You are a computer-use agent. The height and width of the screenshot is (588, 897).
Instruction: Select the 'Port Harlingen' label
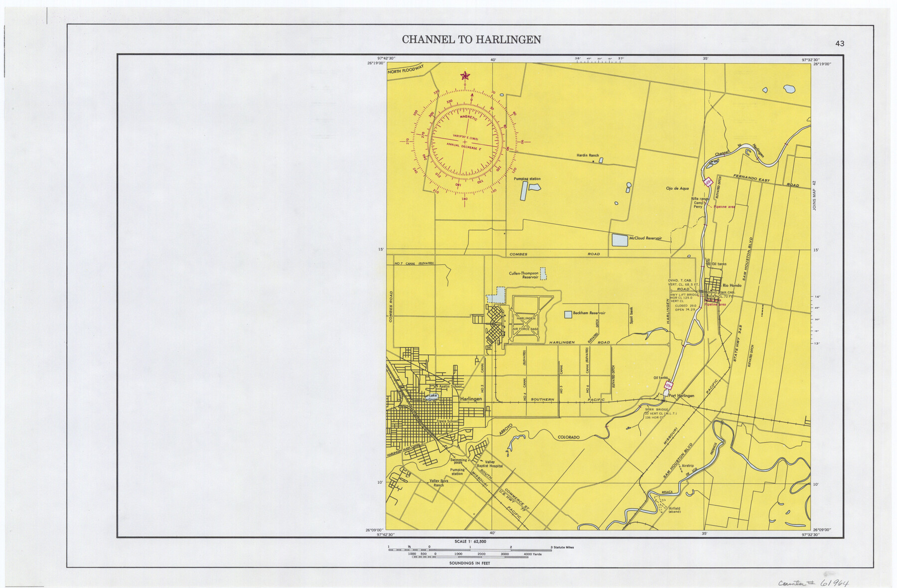tap(681, 396)
